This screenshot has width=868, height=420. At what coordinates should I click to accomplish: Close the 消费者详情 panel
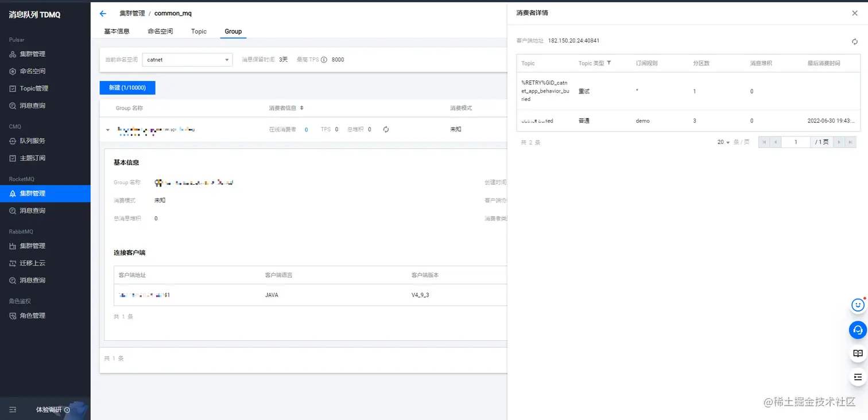click(x=855, y=13)
